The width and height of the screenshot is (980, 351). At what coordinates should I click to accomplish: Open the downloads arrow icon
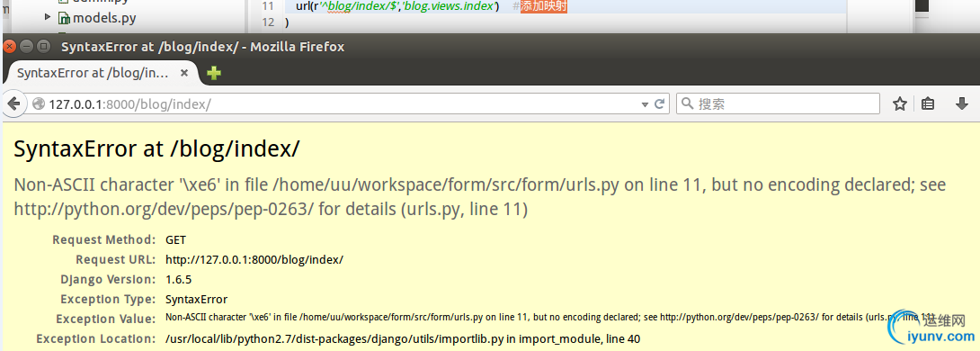coord(962,103)
